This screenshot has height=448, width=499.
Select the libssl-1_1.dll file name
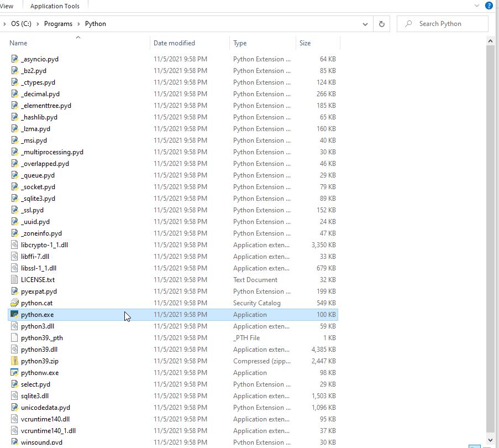(x=39, y=268)
